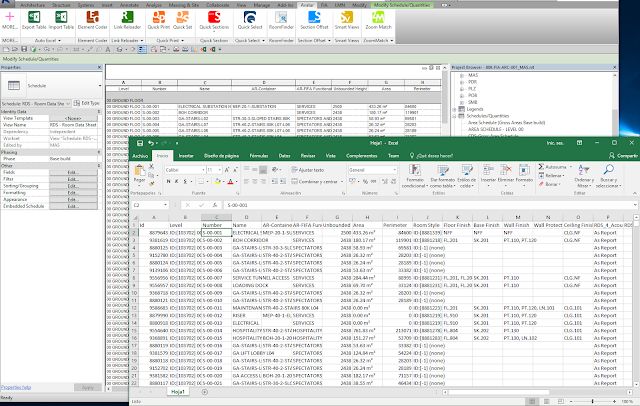
Task: Open Estilos de celda in Excel
Action: point(467,176)
